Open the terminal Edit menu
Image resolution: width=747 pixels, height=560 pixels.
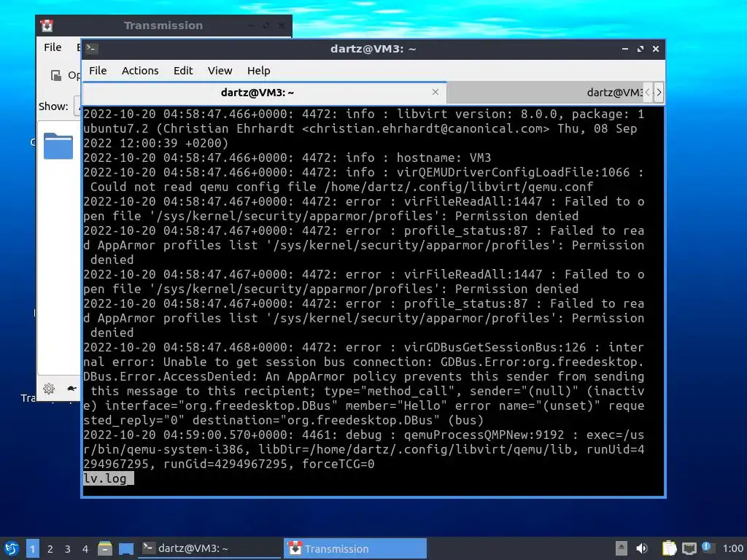coord(183,71)
